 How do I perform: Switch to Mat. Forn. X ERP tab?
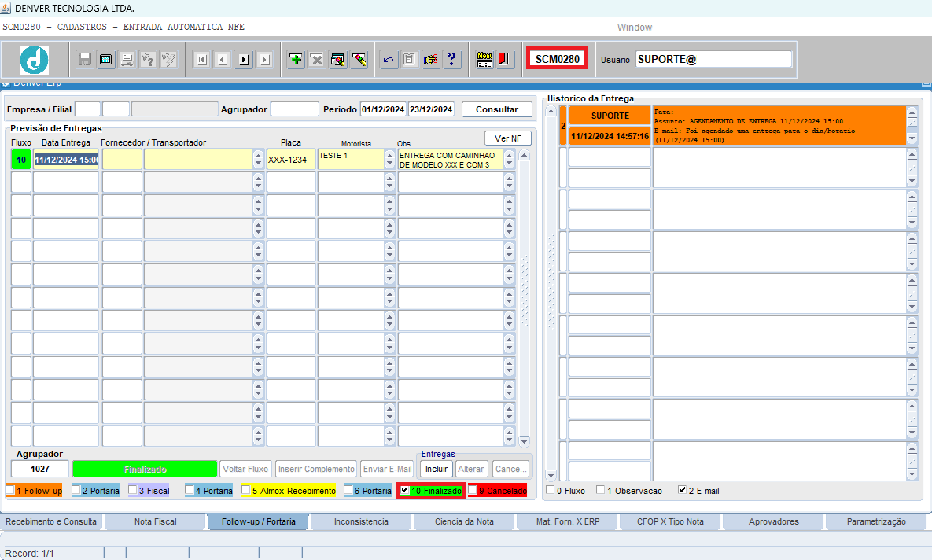(568, 521)
